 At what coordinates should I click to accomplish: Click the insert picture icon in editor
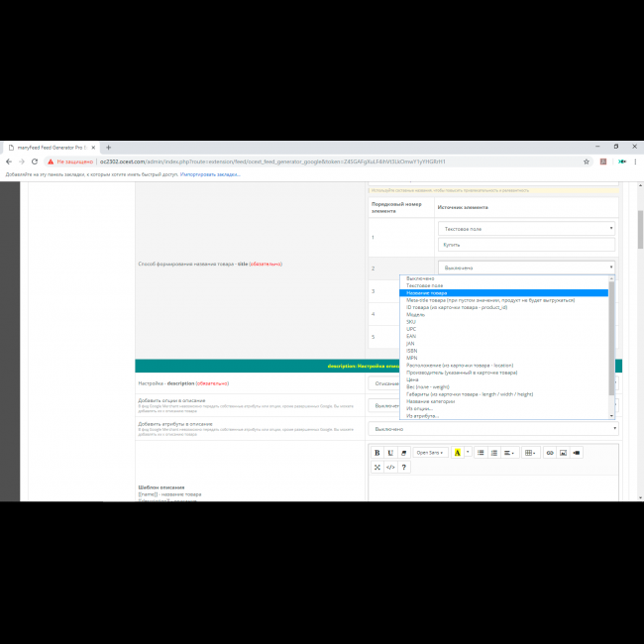point(563,453)
